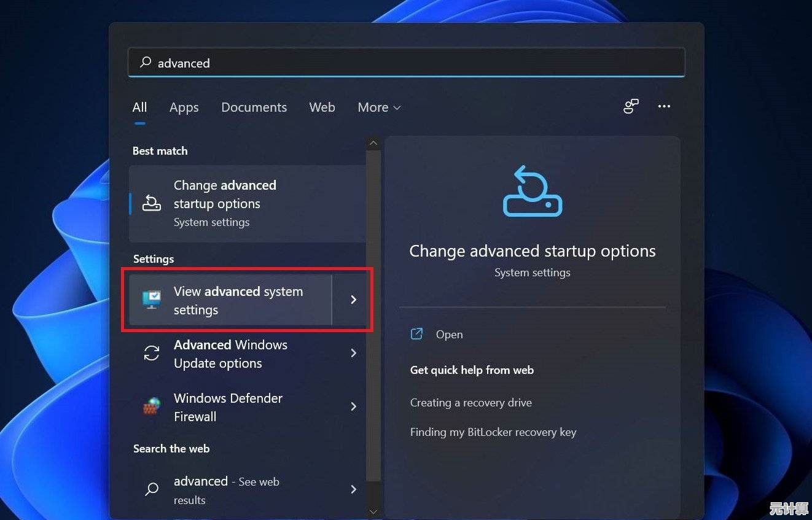Expand Windows Defender Firewall arrow
The image size is (812, 520).
pyautogui.click(x=353, y=406)
